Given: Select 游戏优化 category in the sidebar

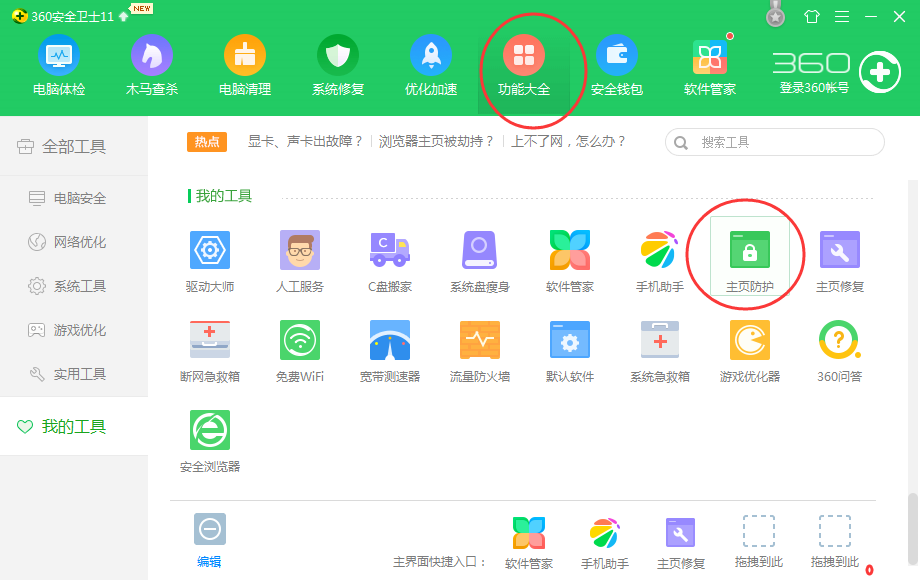Looking at the screenshot, I should click(x=74, y=330).
